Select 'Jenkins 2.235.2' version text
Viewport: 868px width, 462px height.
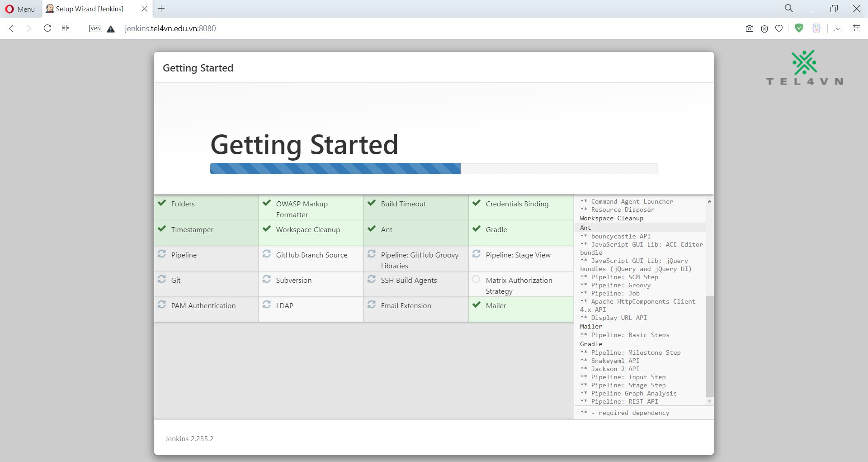189,438
